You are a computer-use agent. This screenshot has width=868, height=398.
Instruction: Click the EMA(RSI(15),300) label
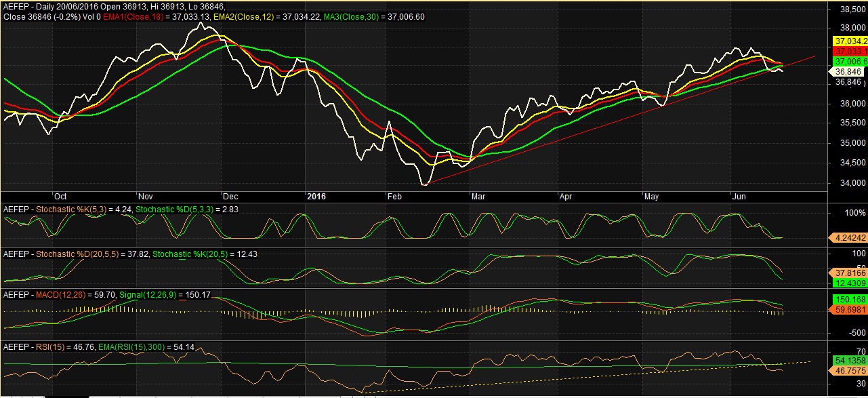point(146,347)
